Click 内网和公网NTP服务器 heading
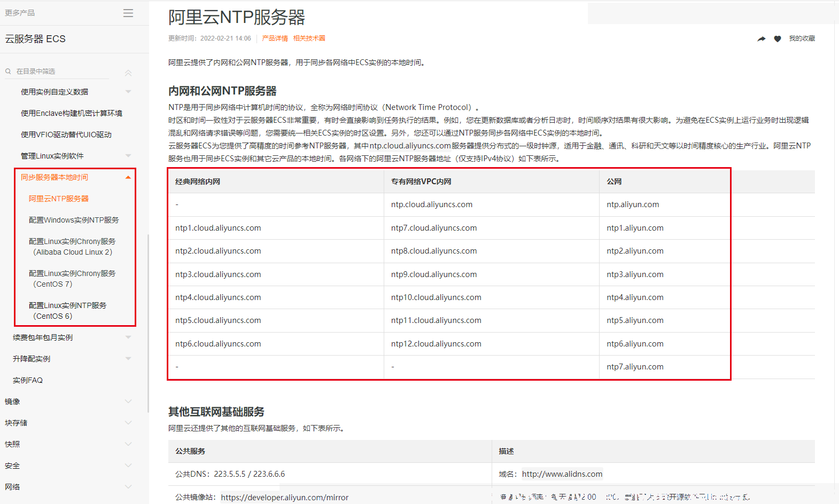The height and width of the screenshot is (504, 839). click(222, 91)
